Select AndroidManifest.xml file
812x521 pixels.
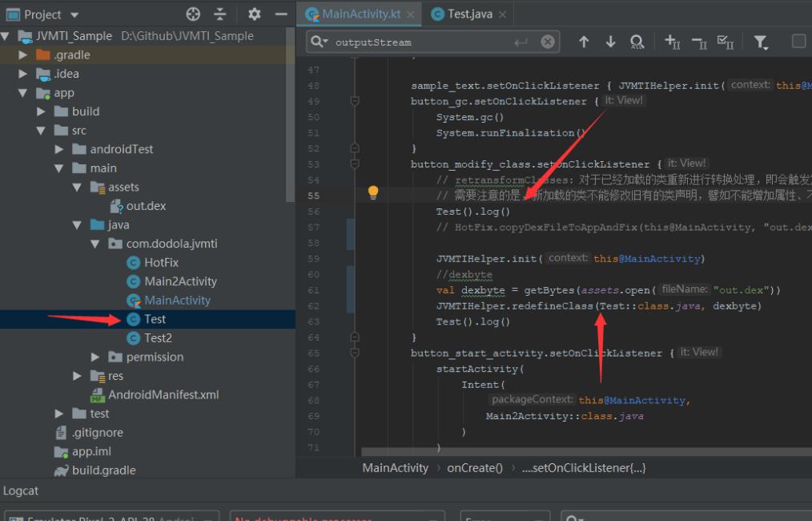tap(155, 394)
